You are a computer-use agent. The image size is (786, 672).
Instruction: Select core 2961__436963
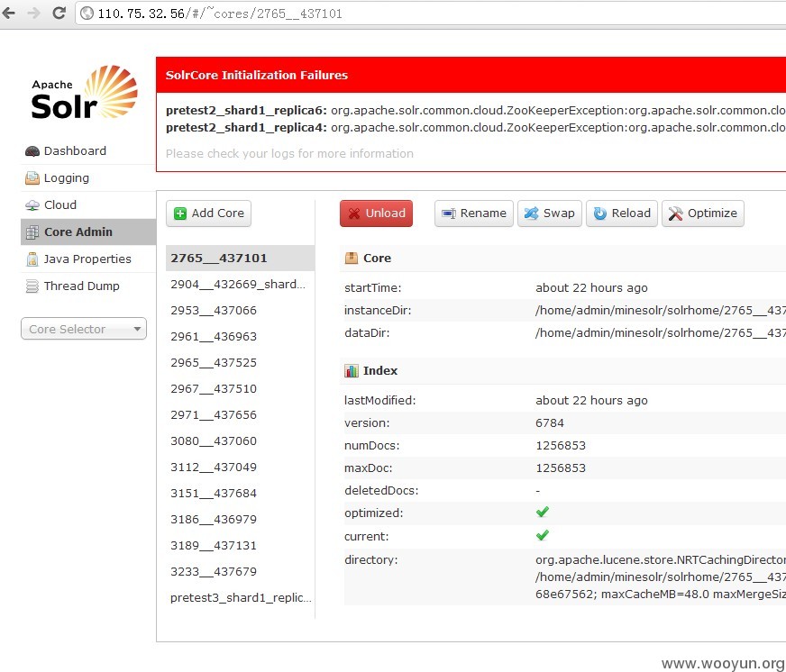click(240, 336)
